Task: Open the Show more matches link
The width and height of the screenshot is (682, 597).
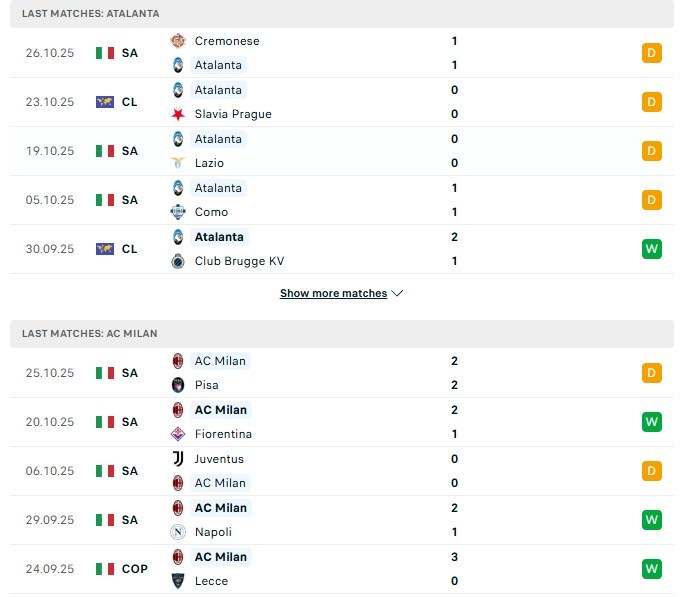Action: point(333,294)
